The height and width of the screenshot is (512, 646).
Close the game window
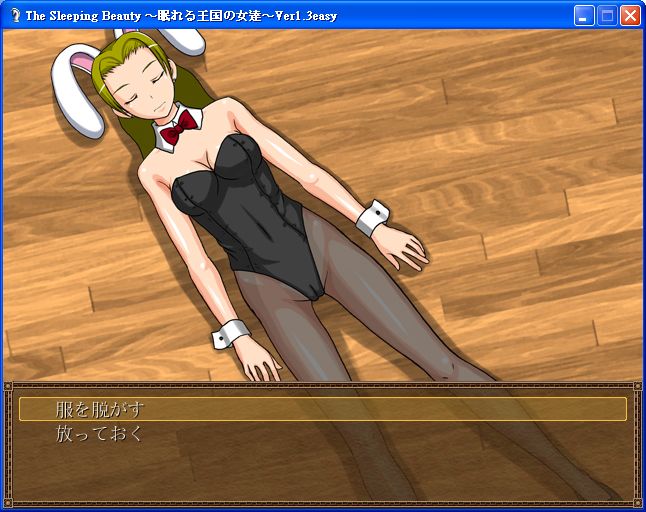630,16
